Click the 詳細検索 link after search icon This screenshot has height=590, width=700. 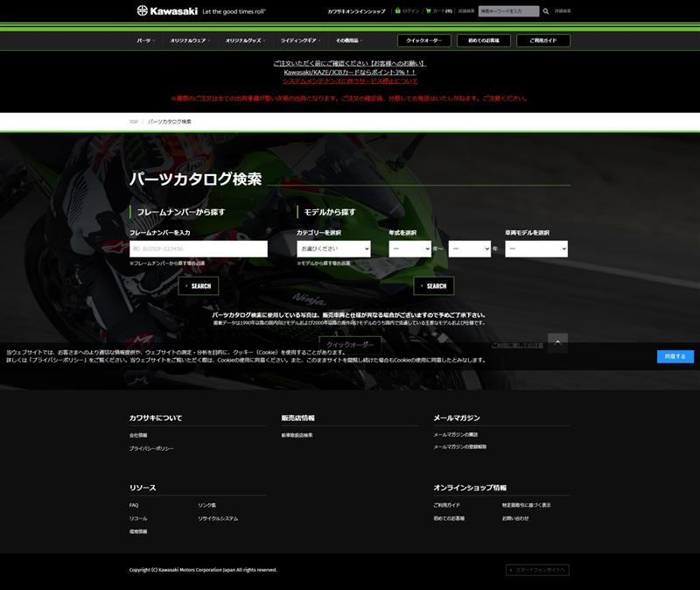(x=563, y=11)
